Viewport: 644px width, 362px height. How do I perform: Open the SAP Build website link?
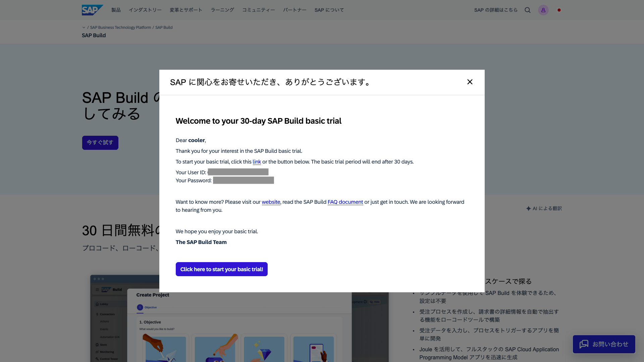[x=271, y=202]
